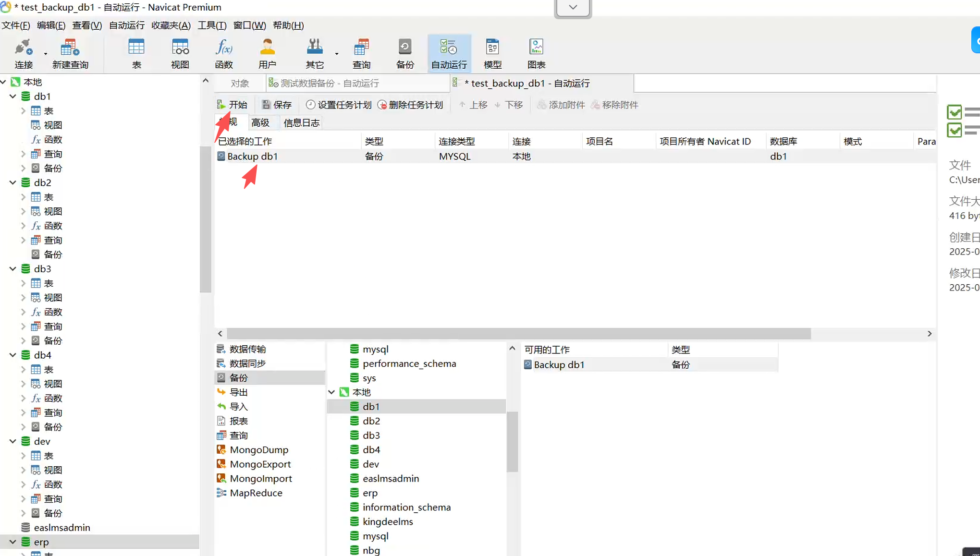Collapse the dev database node
Image resolution: width=980 pixels, height=556 pixels.
(x=13, y=441)
